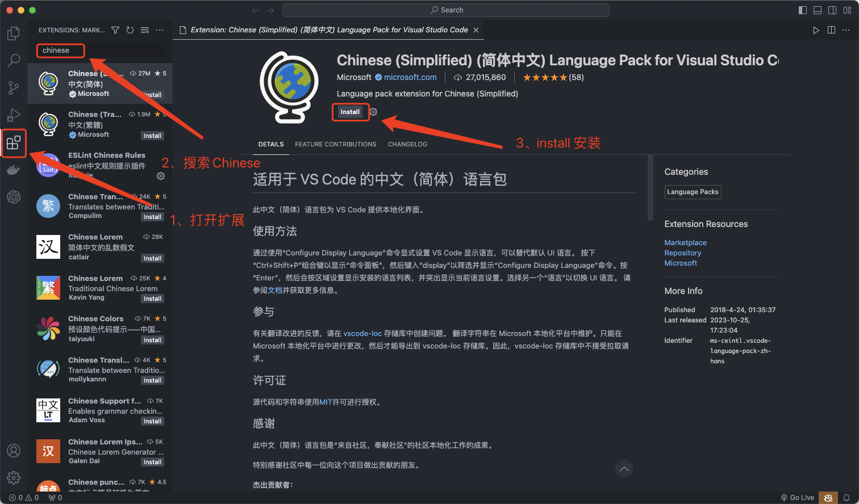Install the Chinese Colors extension
This screenshot has width=859, height=504.
152,340
